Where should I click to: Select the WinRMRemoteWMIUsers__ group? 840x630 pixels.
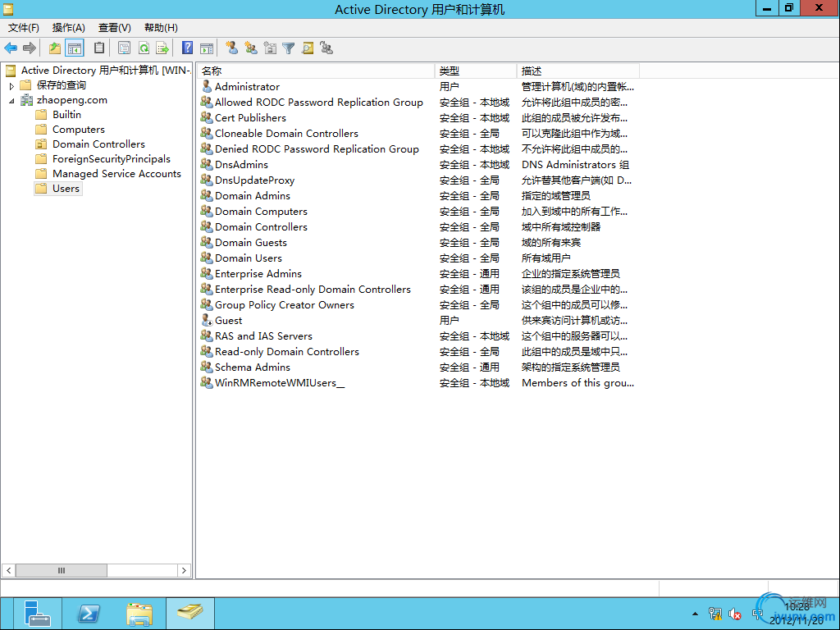(x=280, y=383)
